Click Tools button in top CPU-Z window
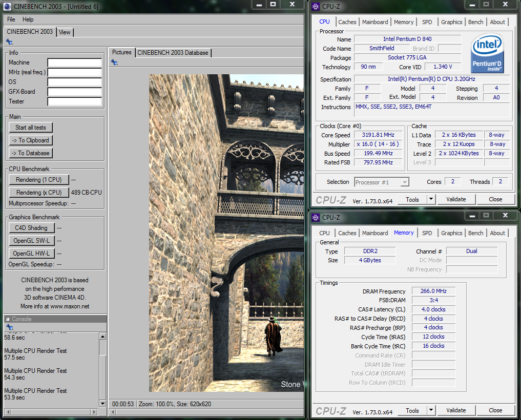This screenshot has height=420, width=521. (x=412, y=199)
